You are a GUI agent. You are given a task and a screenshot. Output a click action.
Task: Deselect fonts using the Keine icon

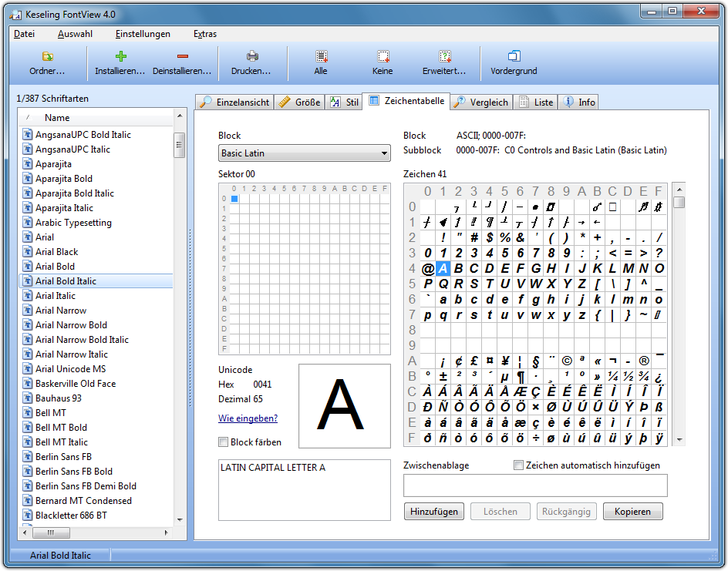point(383,56)
